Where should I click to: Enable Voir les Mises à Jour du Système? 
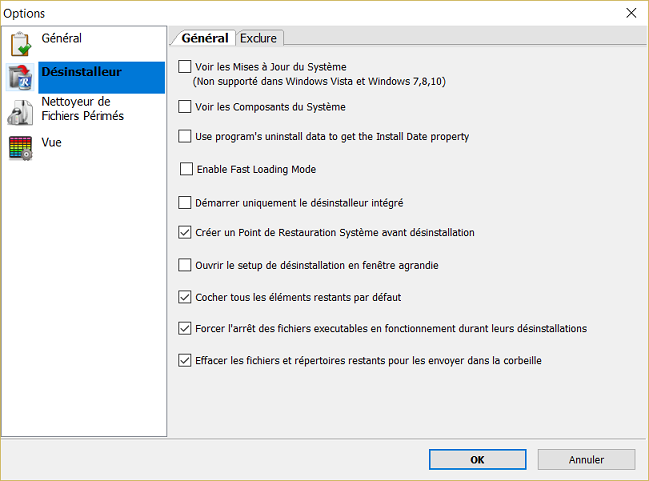(x=184, y=67)
